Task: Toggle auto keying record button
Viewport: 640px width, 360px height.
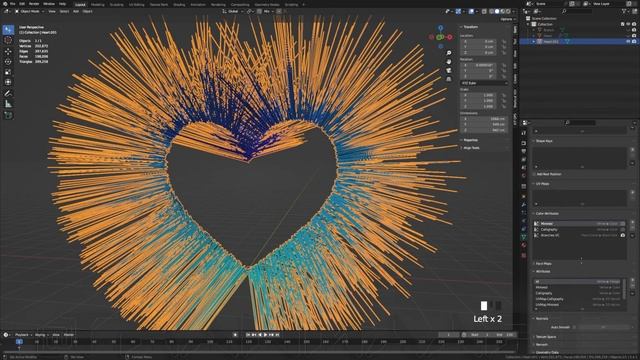Action: pyautogui.click(x=235, y=335)
